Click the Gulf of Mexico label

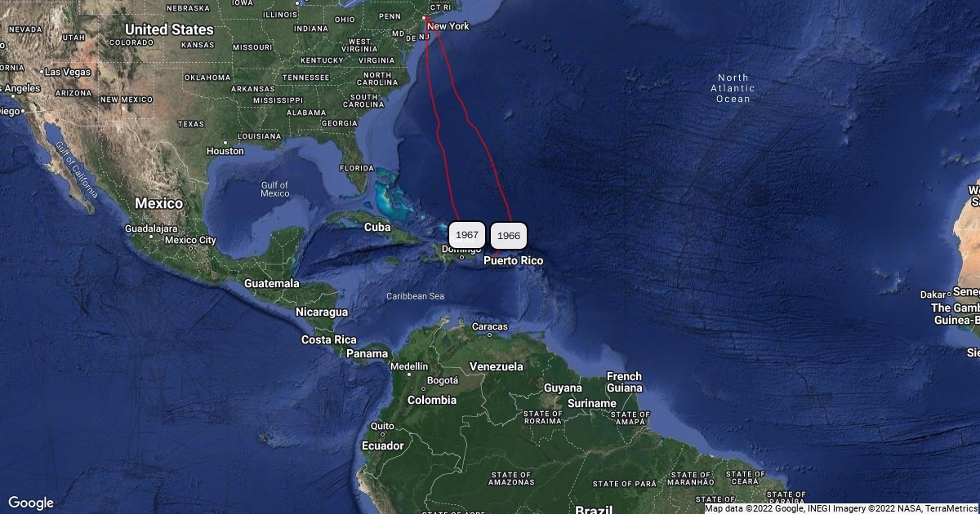[x=275, y=188]
